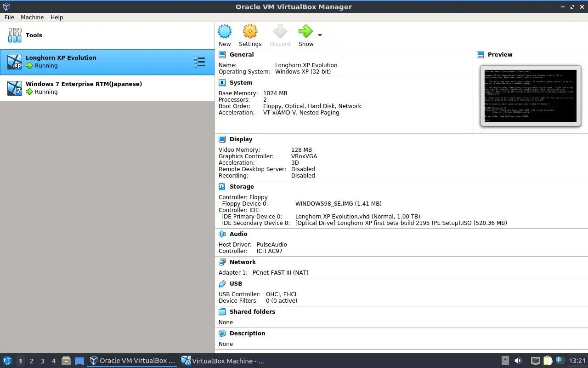Screen dimensions: 588x368
Task: Open the System settings heading link
Action: [x=241, y=83]
